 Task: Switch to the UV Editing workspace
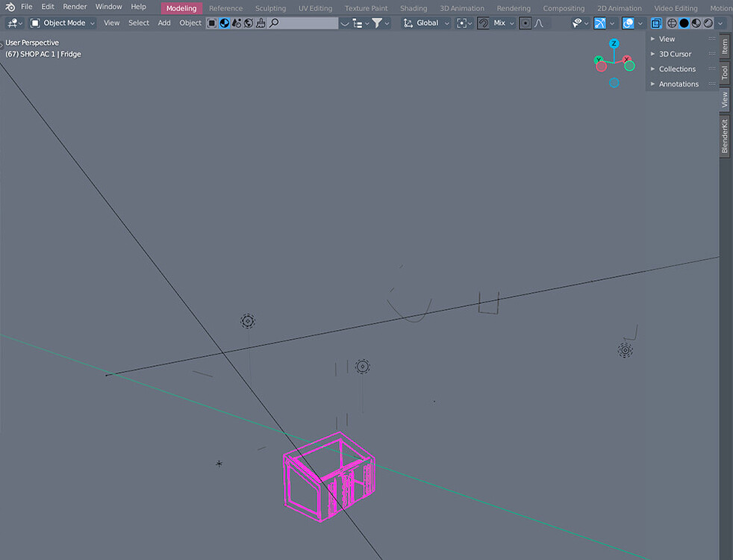(x=315, y=8)
